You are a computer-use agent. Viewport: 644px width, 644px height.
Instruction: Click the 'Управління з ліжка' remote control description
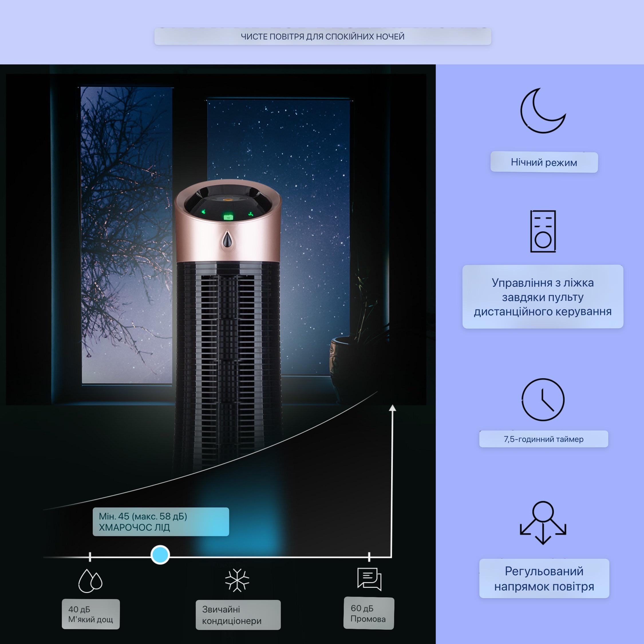point(543,297)
